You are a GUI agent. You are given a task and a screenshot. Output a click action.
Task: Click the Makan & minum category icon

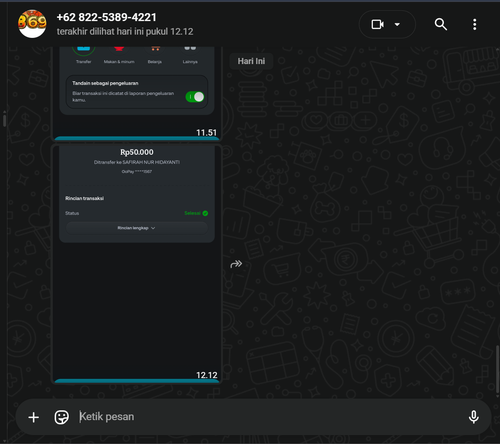119,50
